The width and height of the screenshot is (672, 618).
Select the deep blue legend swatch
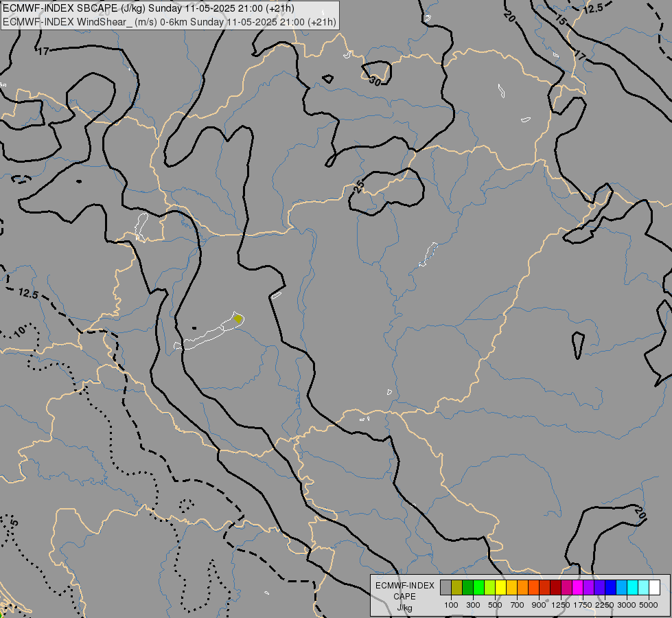click(x=610, y=587)
